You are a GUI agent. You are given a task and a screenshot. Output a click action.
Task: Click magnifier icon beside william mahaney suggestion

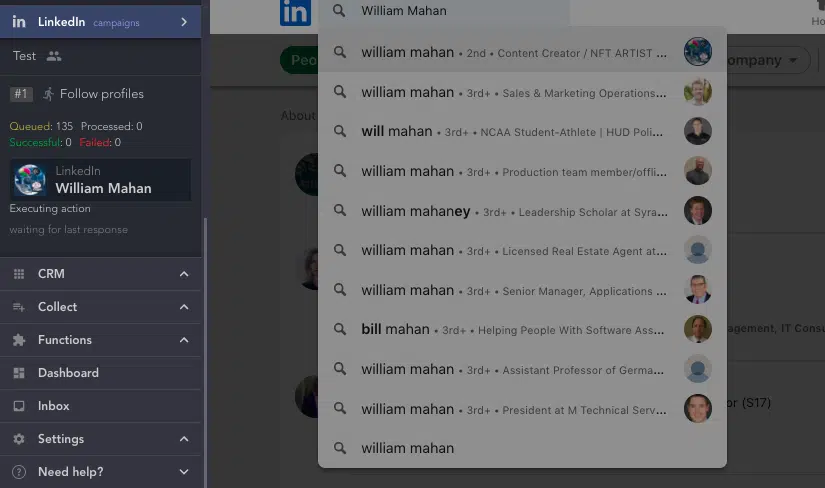[340, 211]
